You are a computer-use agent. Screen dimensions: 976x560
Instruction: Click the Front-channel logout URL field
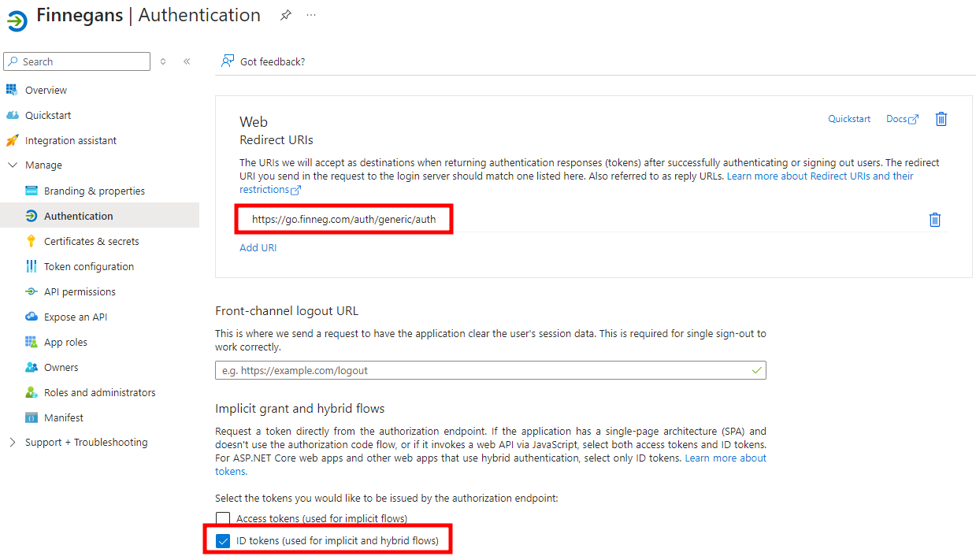tap(482, 370)
